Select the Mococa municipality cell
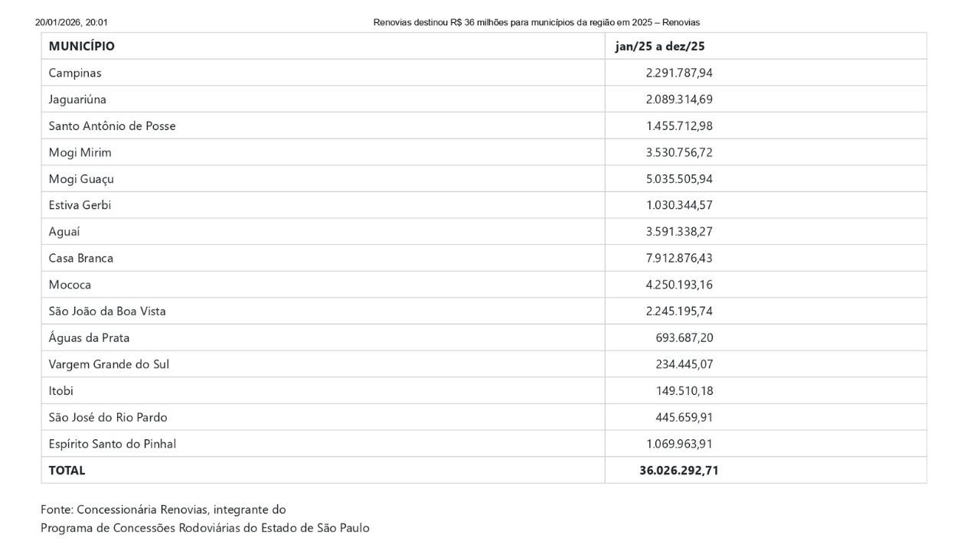Image resolution: width=980 pixels, height=551 pixels. (x=70, y=285)
